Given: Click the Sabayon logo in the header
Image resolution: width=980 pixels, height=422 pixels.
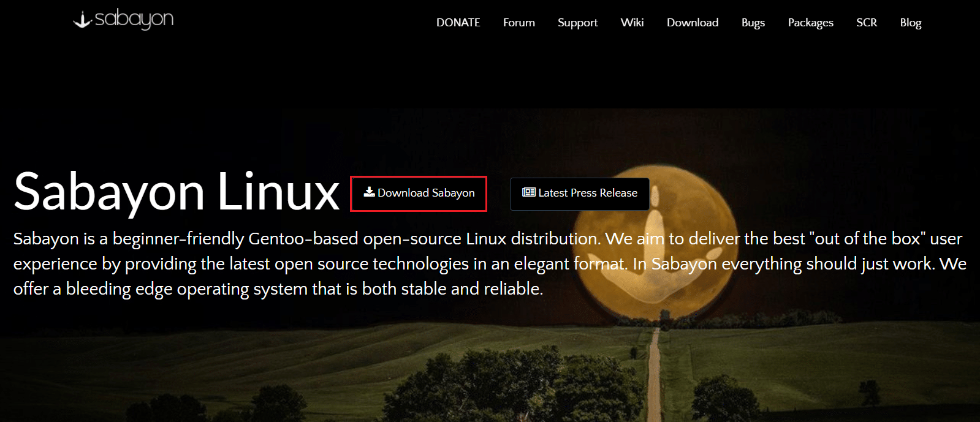Looking at the screenshot, I should click(x=123, y=20).
